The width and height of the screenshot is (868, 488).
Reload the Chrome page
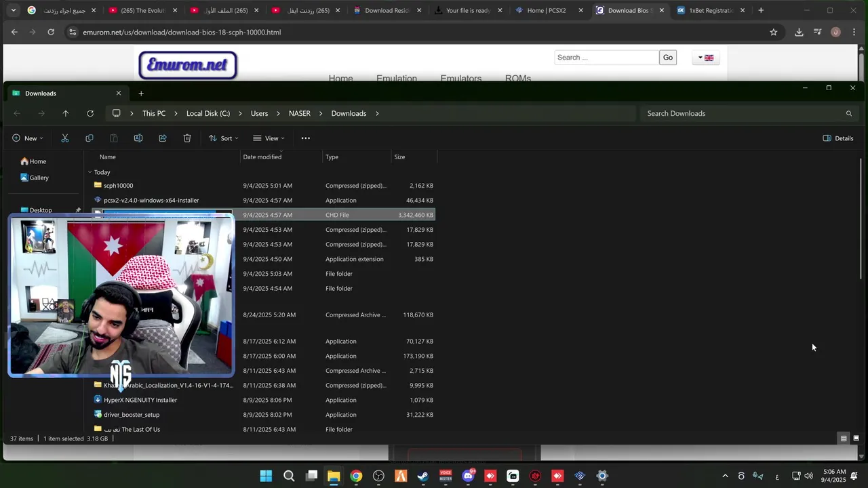[51, 32]
